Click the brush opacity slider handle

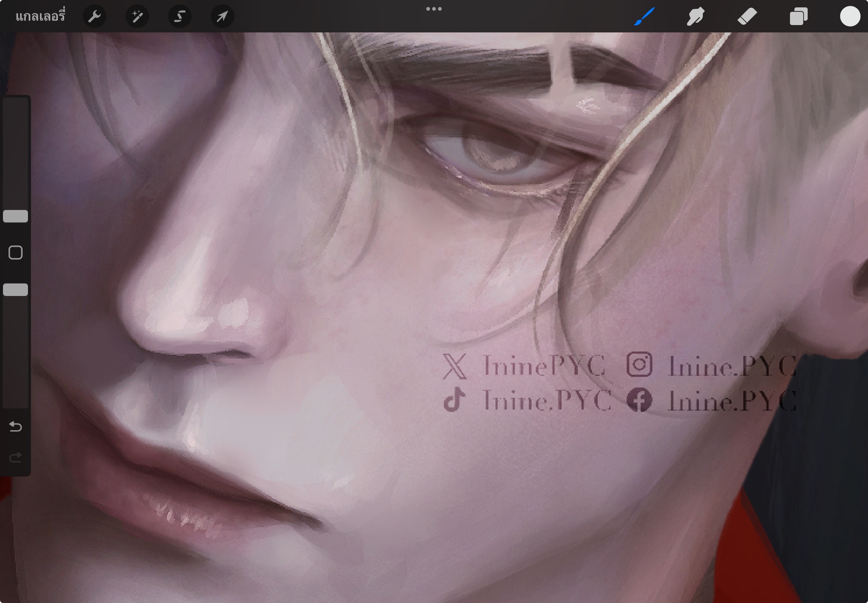click(x=16, y=290)
